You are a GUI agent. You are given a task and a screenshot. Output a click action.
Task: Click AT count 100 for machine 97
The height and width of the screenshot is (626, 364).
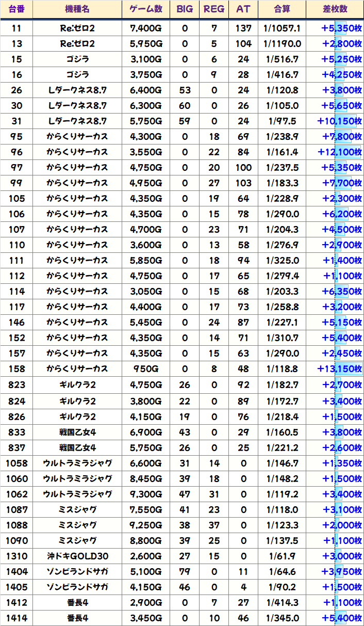[x=243, y=167]
